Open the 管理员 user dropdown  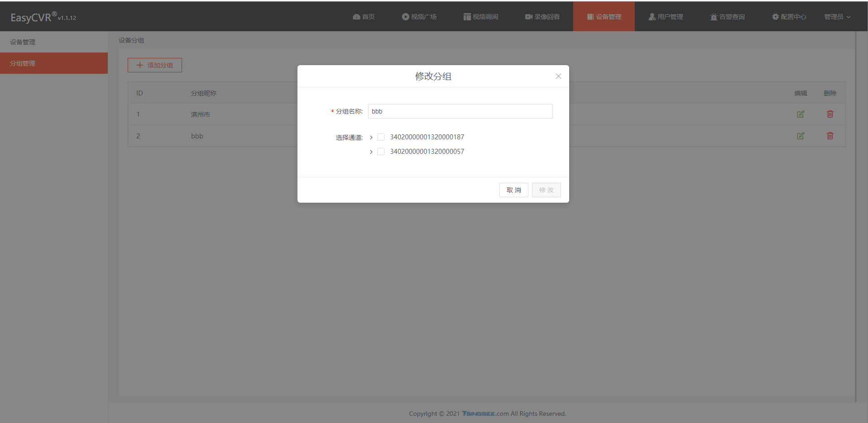click(837, 17)
